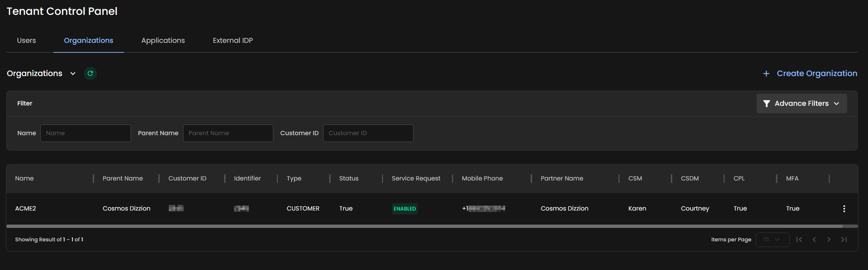Go to the first page of results
The image size is (868, 270).
(799, 240)
